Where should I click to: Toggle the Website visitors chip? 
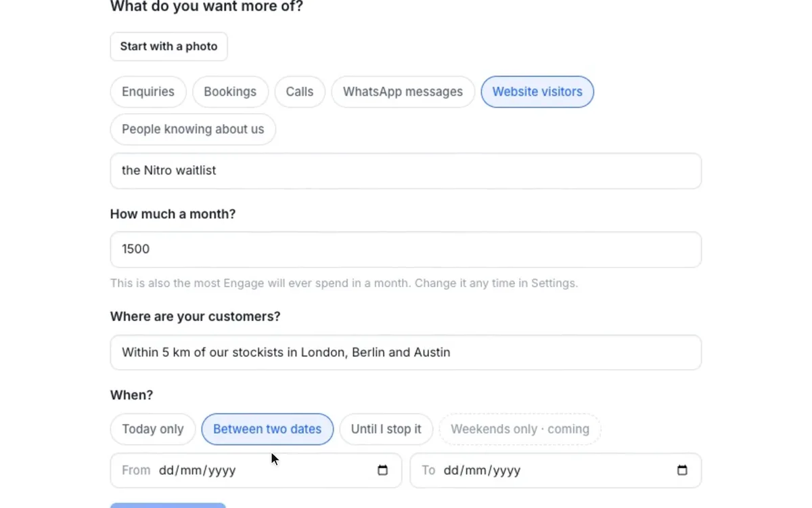pos(537,91)
